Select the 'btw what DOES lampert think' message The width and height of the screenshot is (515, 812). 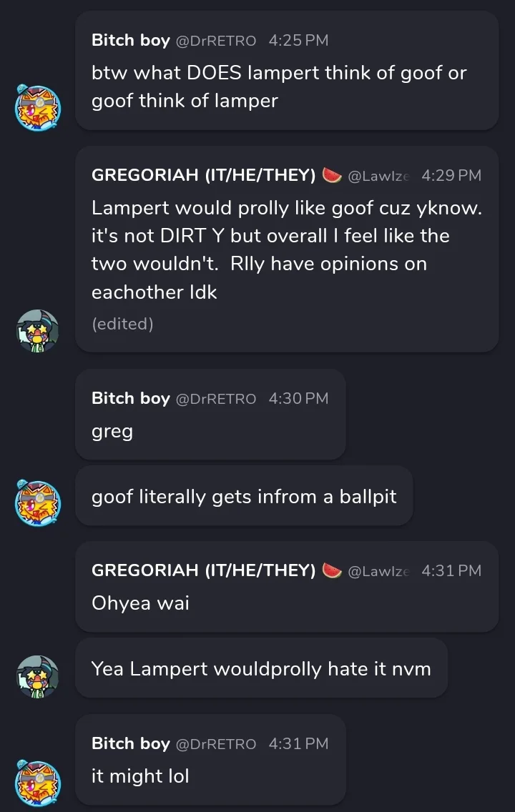tap(287, 71)
